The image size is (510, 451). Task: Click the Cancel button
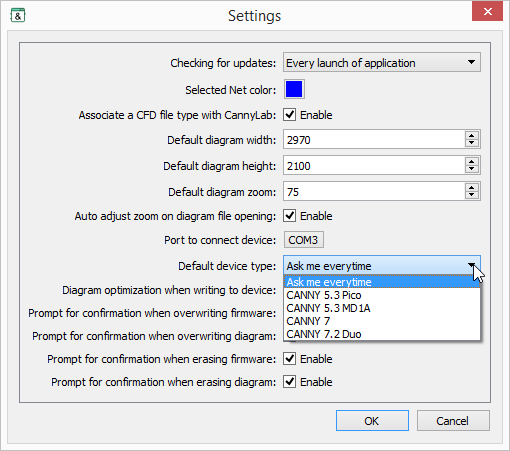(453, 421)
